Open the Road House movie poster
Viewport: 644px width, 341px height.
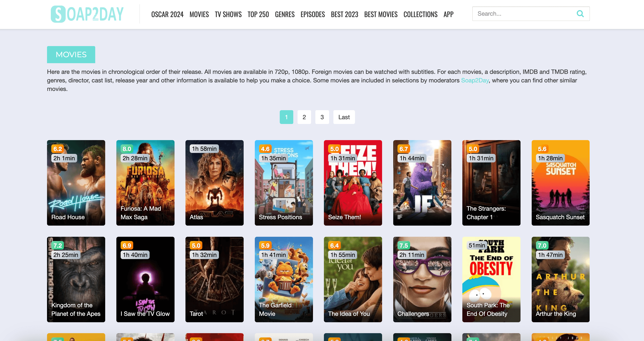coord(76,183)
